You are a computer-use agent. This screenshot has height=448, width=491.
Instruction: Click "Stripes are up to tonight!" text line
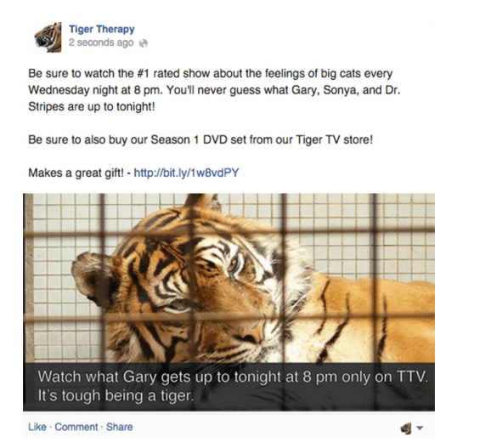92,107
